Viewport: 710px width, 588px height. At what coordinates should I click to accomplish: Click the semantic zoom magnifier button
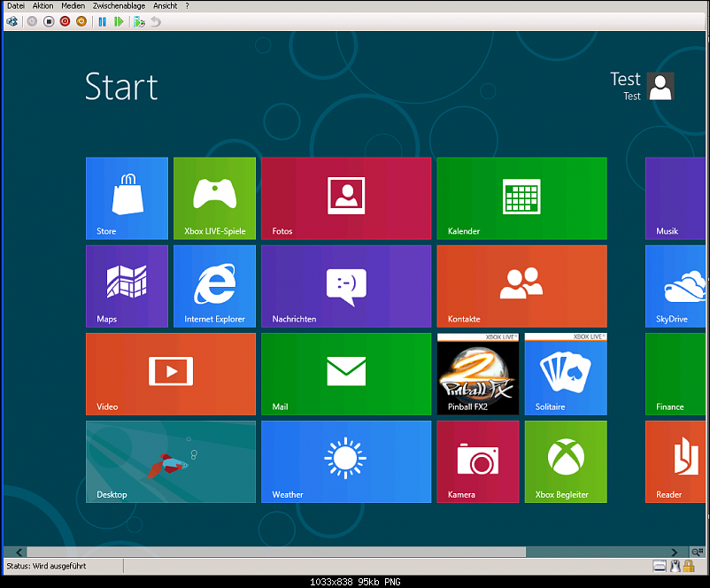click(x=698, y=552)
